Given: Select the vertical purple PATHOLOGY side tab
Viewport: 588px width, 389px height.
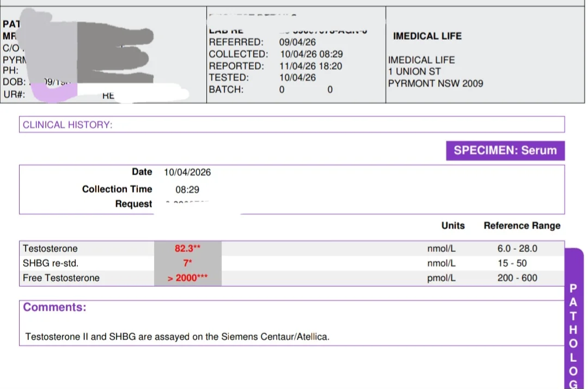Looking at the screenshot, I should point(573,326).
